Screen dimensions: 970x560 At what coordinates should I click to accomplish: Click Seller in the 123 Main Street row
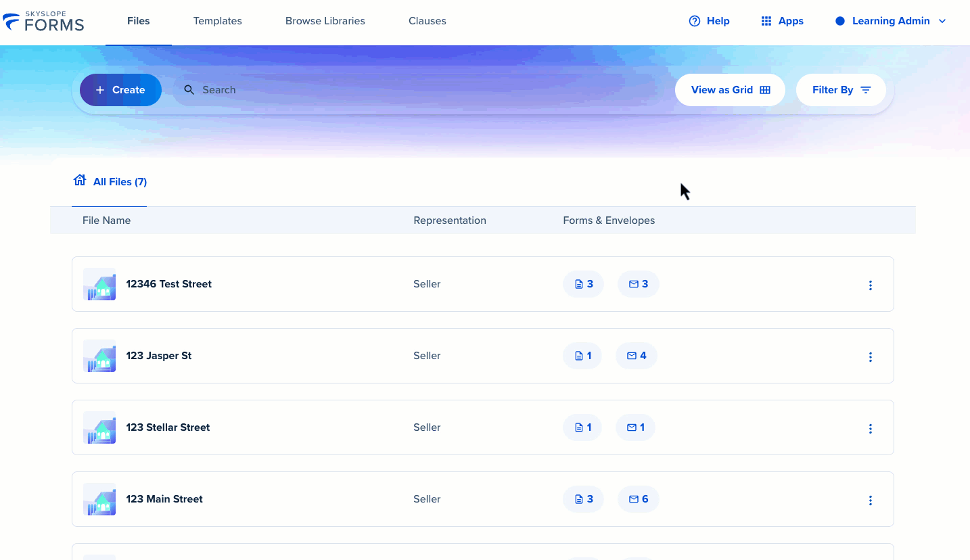[x=427, y=499]
